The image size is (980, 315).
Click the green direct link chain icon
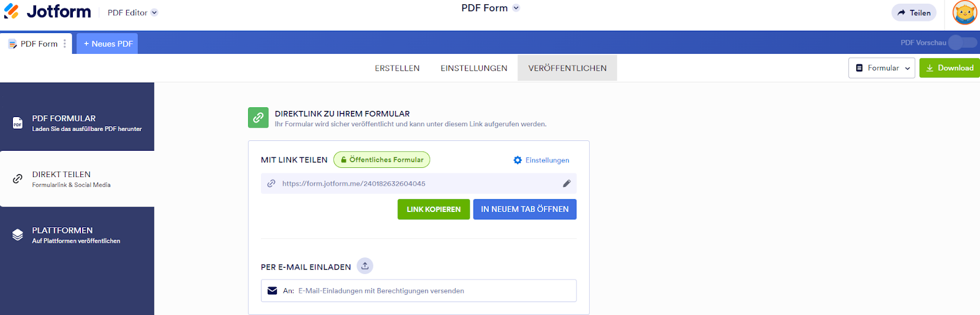[258, 118]
